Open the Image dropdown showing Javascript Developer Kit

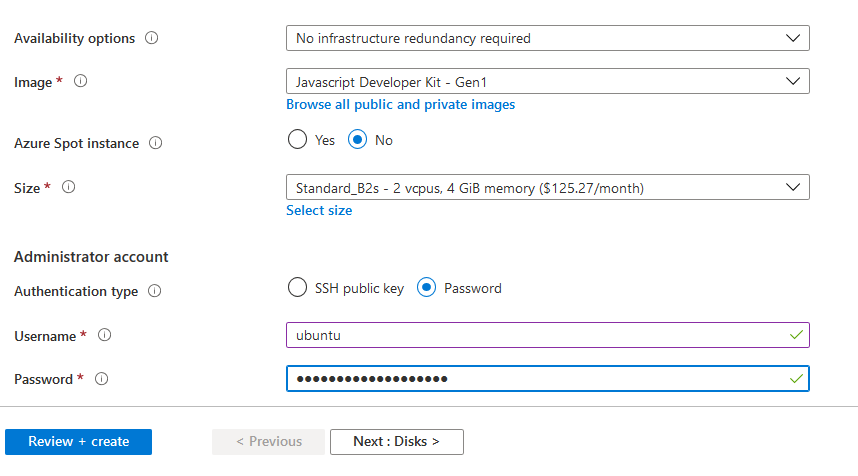[x=548, y=82]
